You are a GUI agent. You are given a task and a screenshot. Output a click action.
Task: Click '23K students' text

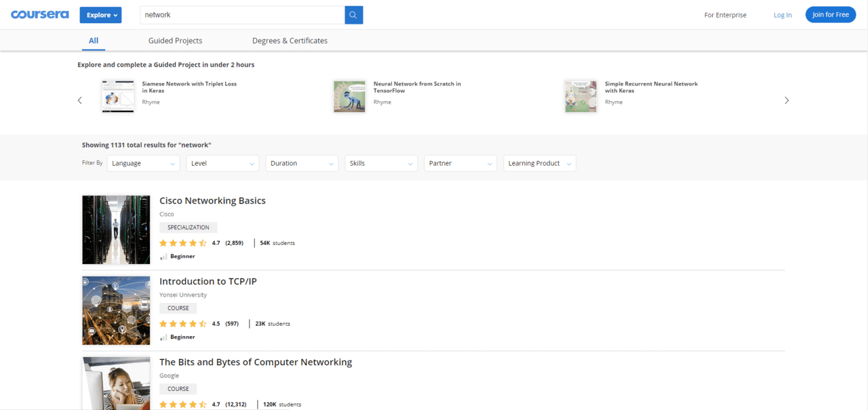click(273, 324)
